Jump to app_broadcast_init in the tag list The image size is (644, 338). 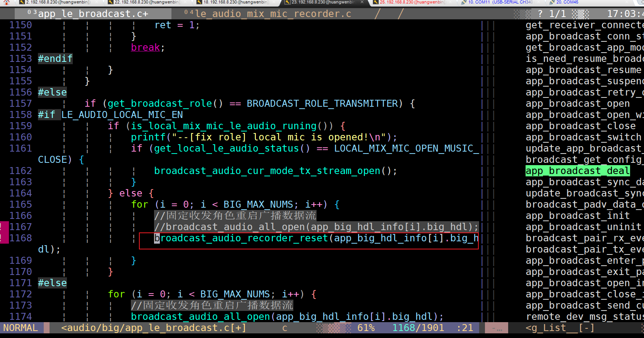click(577, 216)
